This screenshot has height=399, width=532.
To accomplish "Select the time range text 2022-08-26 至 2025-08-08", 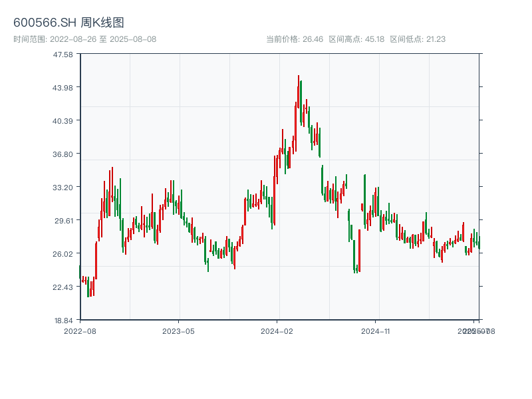I will click(x=84, y=39).
